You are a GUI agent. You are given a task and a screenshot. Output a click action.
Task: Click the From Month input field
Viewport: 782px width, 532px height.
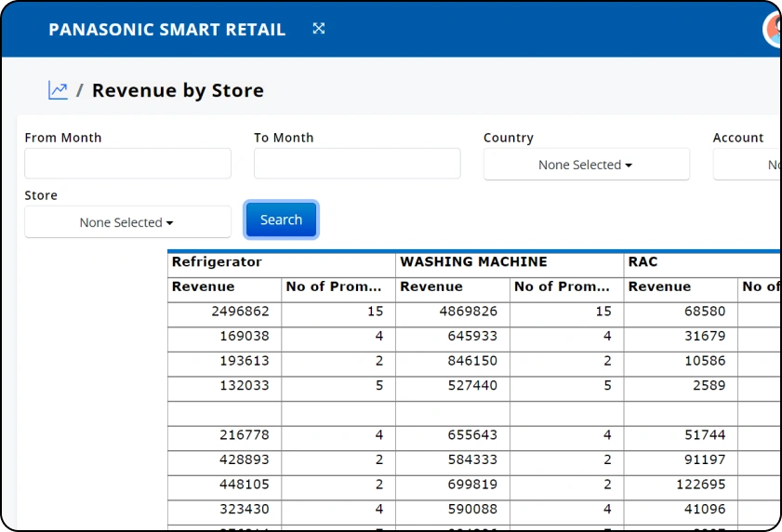pyautogui.click(x=127, y=163)
